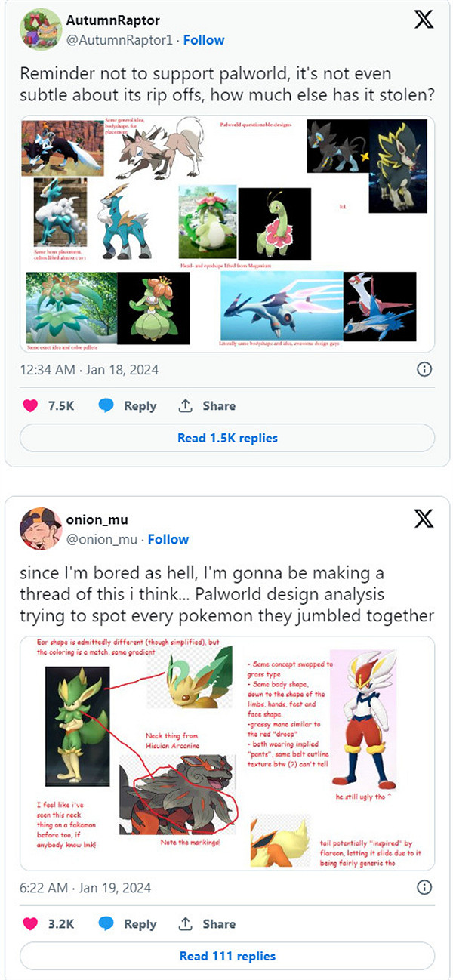The image size is (453, 980).
Task: Click the X logo on onion_mu tweet
Action: (424, 519)
